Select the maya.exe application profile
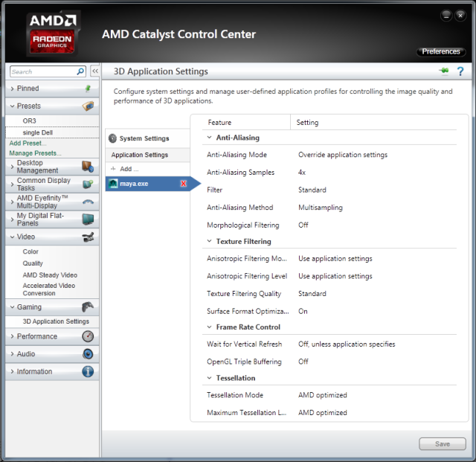 [x=149, y=184]
